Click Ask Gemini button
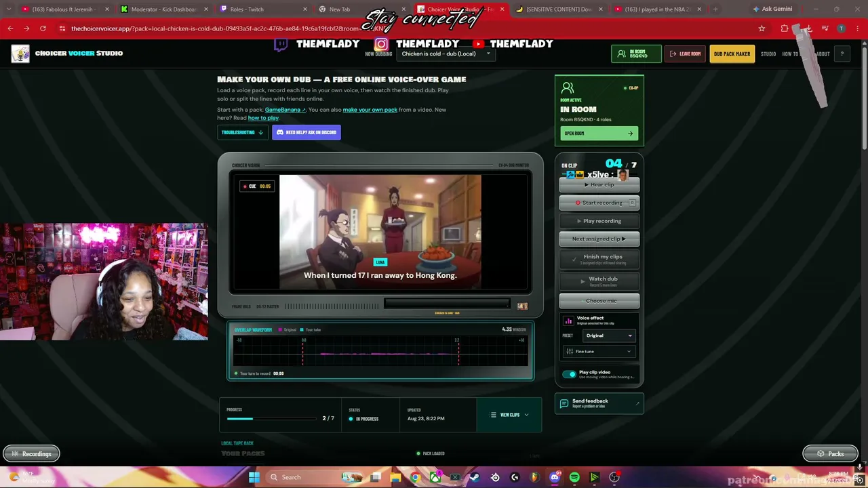Screen dimensions: 868x488 [x=772, y=9]
